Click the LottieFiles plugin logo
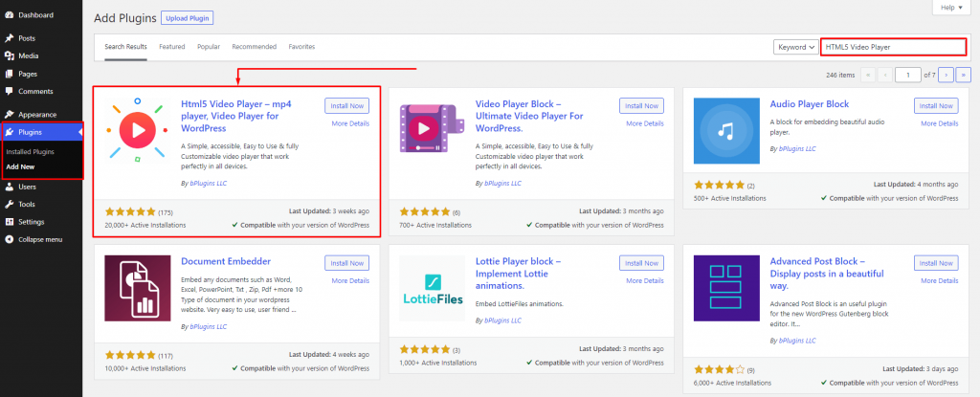This screenshot has width=980, height=397. point(433,288)
